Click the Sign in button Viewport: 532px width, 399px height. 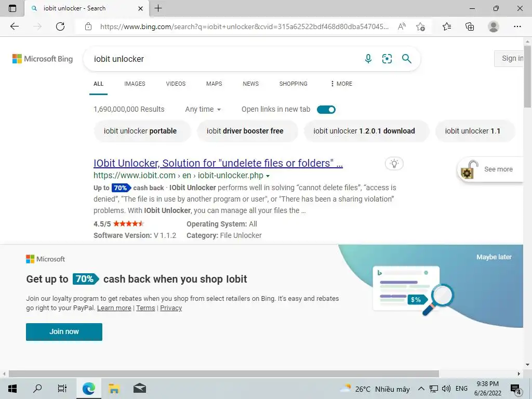pos(509,58)
